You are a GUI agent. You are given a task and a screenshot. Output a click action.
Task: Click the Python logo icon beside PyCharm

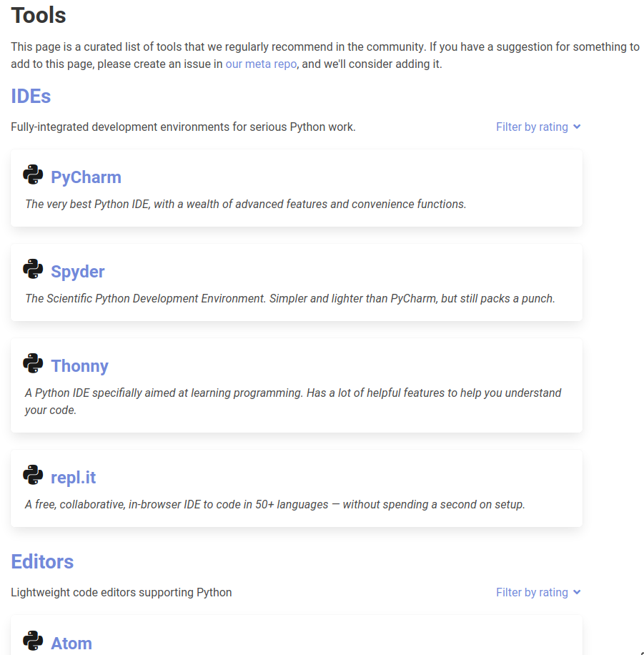33,174
